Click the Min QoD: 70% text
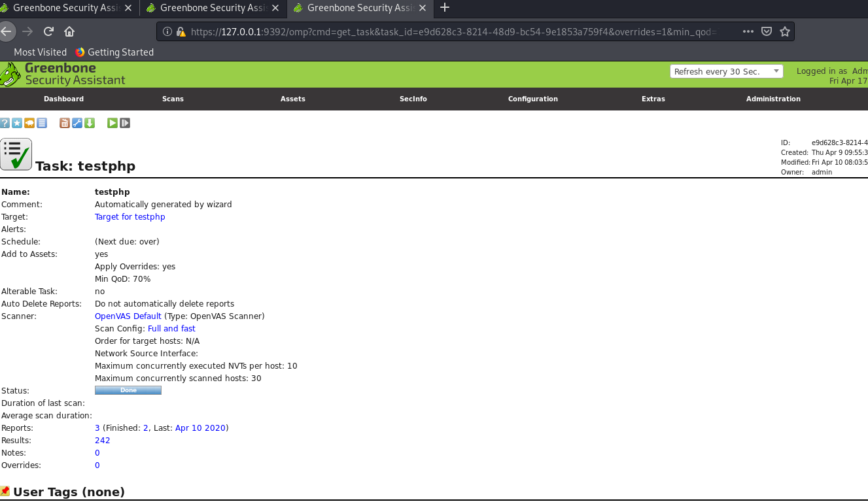 tap(123, 278)
